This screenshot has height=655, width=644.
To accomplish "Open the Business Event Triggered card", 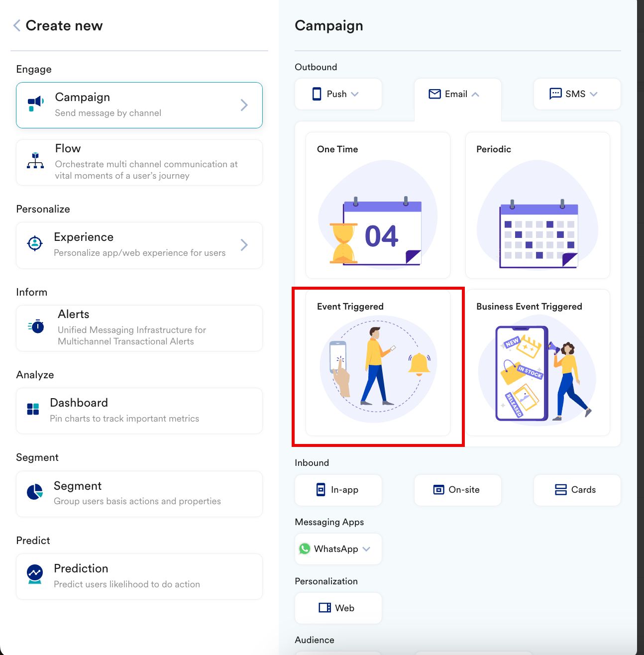I will [537, 362].
